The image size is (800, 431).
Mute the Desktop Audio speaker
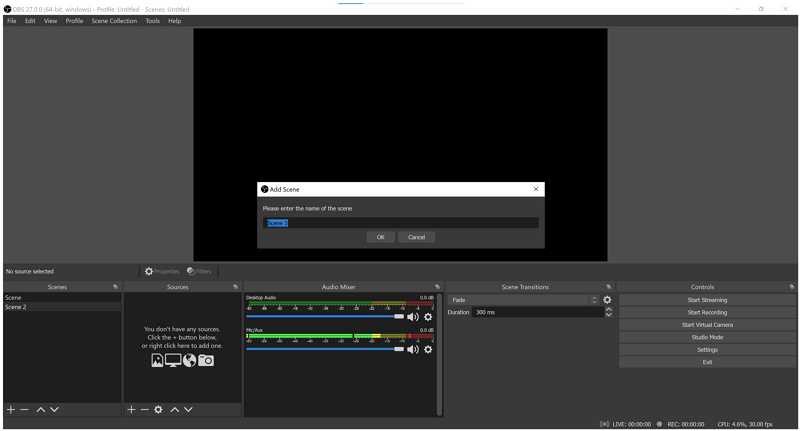coord(413,317)
